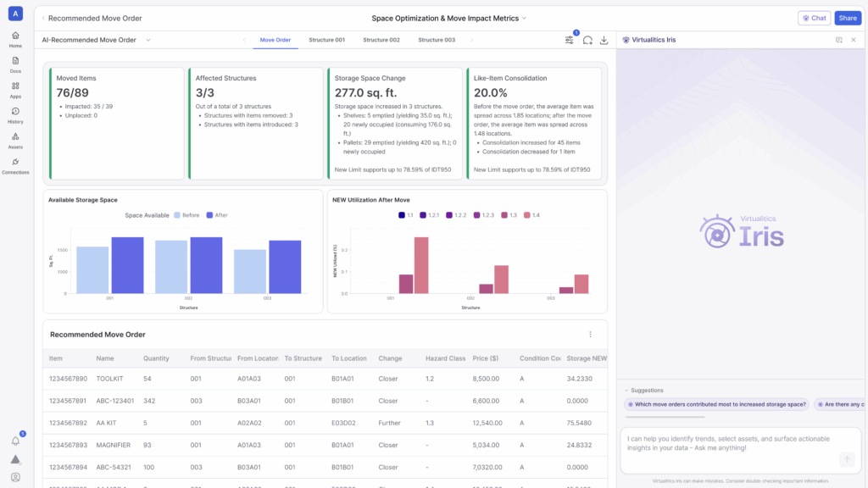This screenshot has width=868, height=488.
Task: Toggle the 1.3 legend series
Action: click(509, 215)
